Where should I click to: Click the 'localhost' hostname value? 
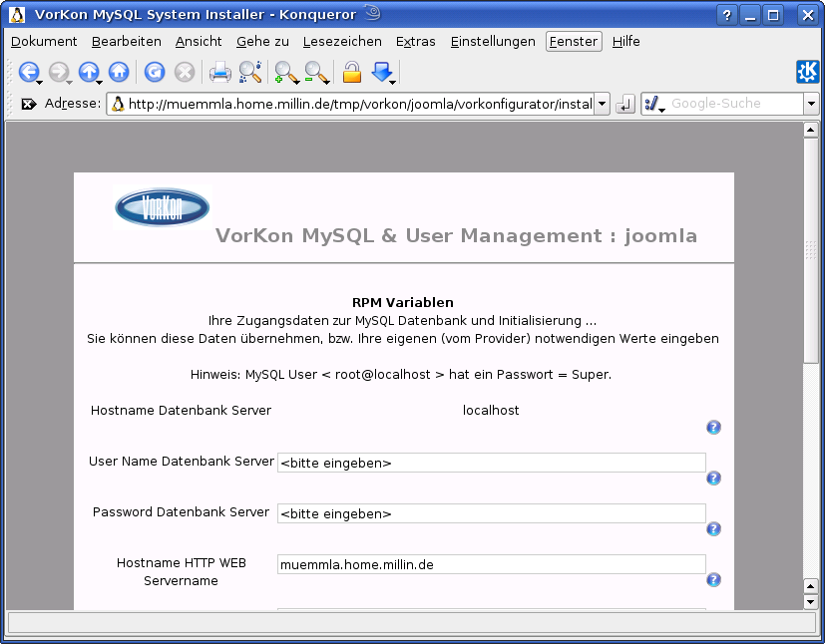coord(491,411)
